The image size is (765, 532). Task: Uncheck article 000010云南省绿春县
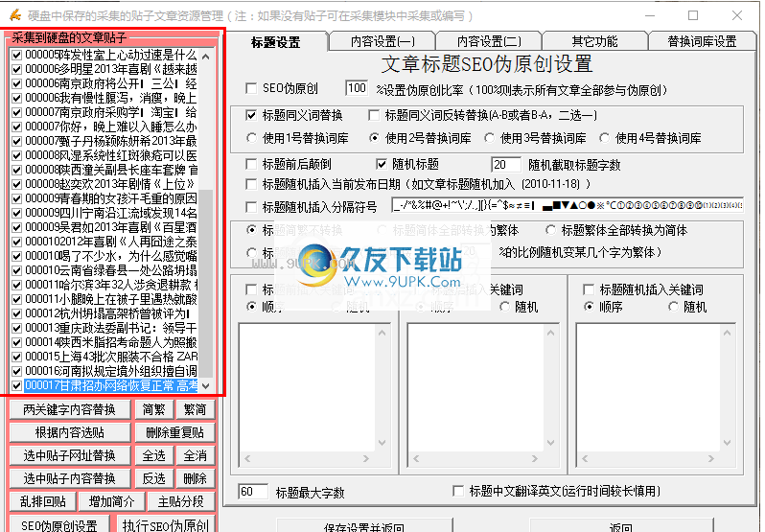pyautogui.click(x=17, y=270)
